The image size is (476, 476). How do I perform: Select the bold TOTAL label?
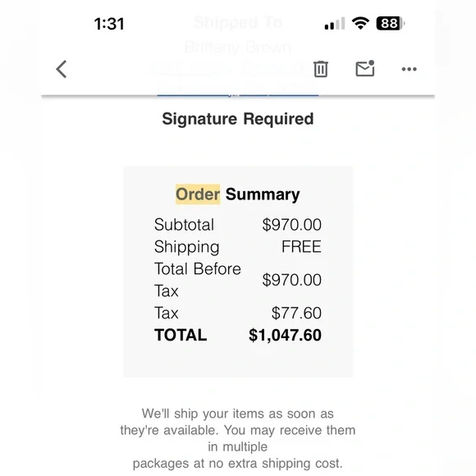181,335
